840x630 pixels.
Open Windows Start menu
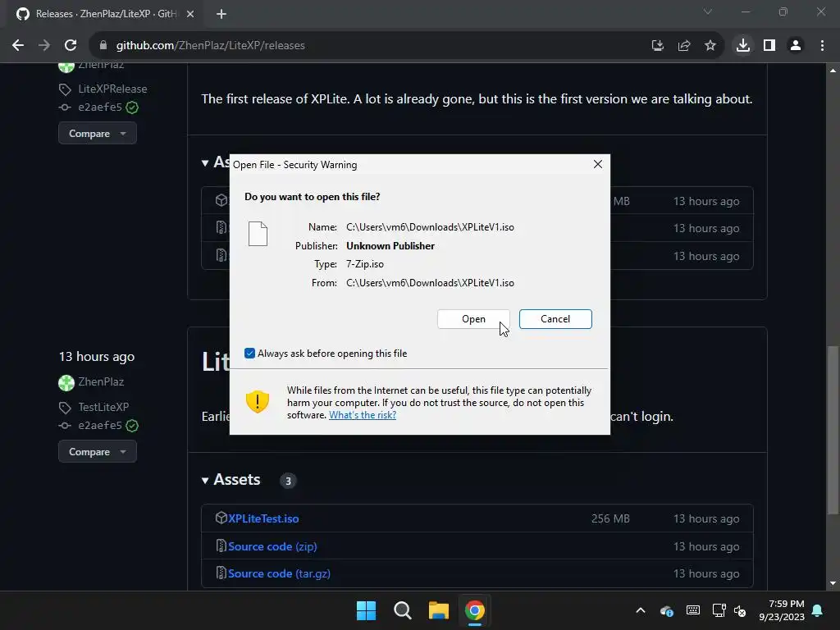pyautogui.click(x=367, y=610)
